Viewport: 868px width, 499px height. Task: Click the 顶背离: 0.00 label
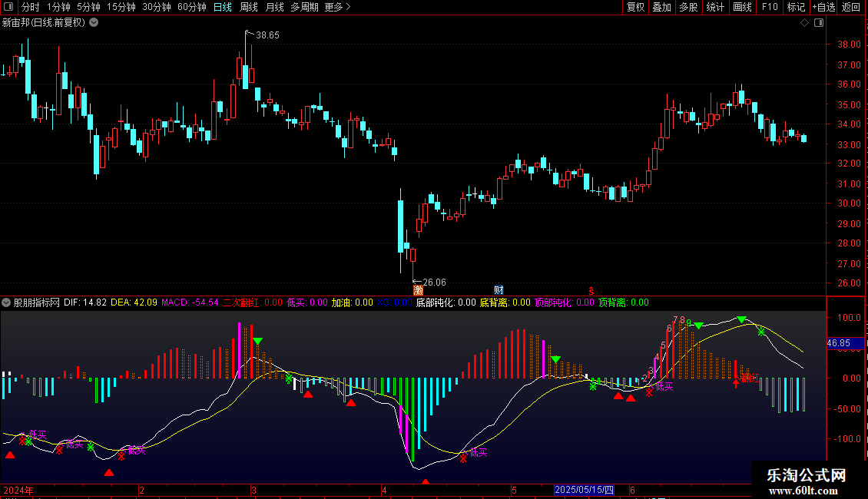pyautogui.click(x=623, y=302)
